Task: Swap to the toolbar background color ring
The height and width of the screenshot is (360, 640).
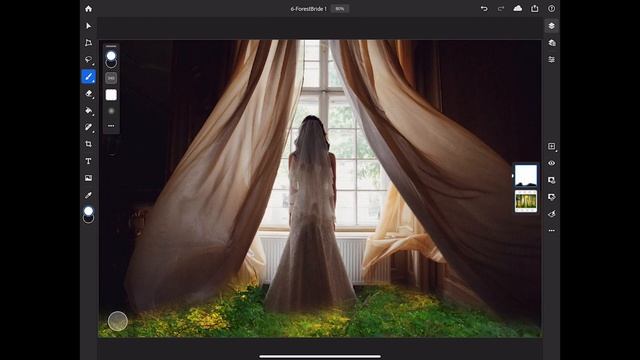Action: [x=88, y=219]
